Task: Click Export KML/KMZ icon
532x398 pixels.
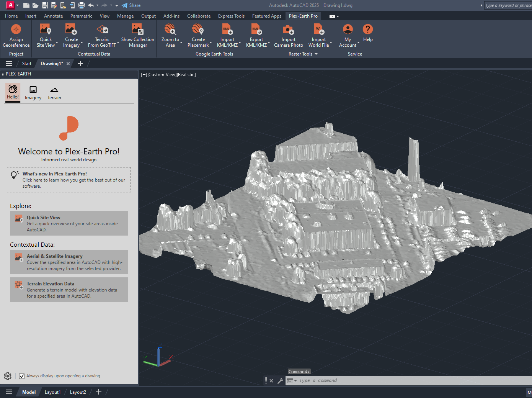Action: pos(256,29)
